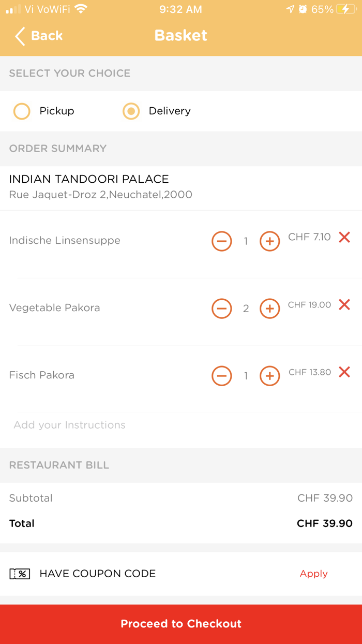Toggle delivery choice to Pickup
Screen dimensions: 362x644
click(x=22, y=111)
